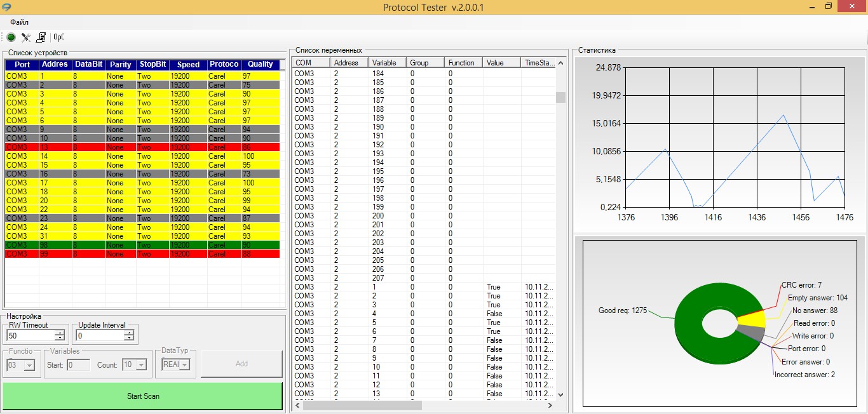Select variable 184 row in variables list

coord(424,73)
